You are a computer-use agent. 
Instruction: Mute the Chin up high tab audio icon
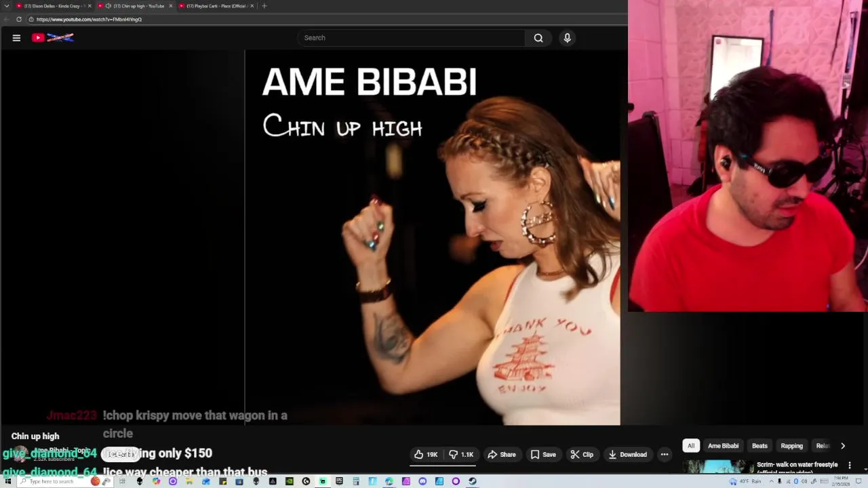pyautogui.click(x=108, y=6)
